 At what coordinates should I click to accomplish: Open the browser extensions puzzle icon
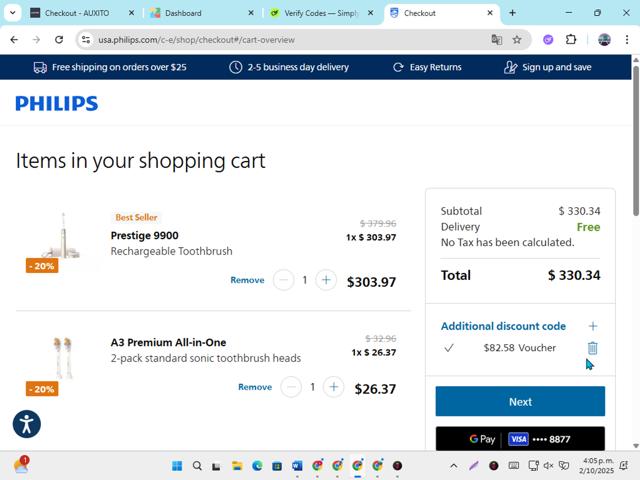[x=571, y=40]
